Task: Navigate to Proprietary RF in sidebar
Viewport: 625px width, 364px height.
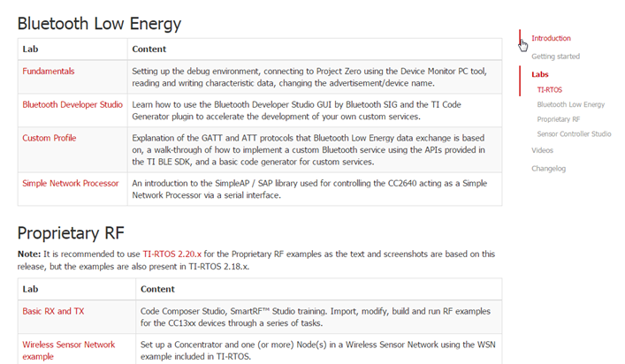Action: (x=558, y=118)
